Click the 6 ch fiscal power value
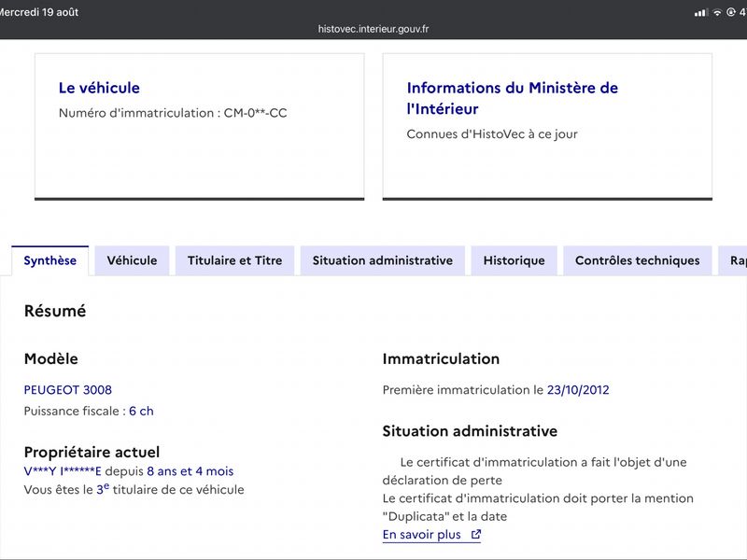 (141, 411)
